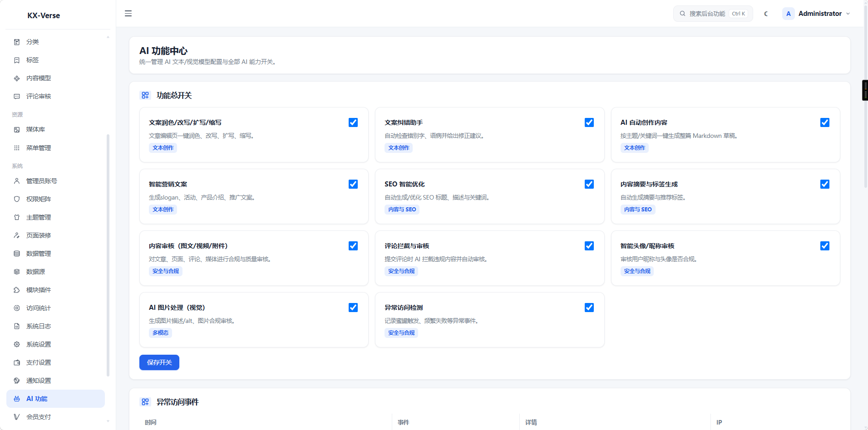Click the KX-Verse logo link
This screenshot has height=430, width=868.
[x=44, y=15]
